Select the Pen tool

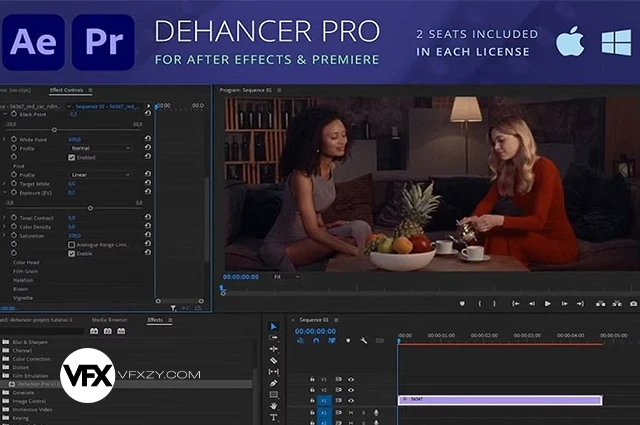point(273,383)
